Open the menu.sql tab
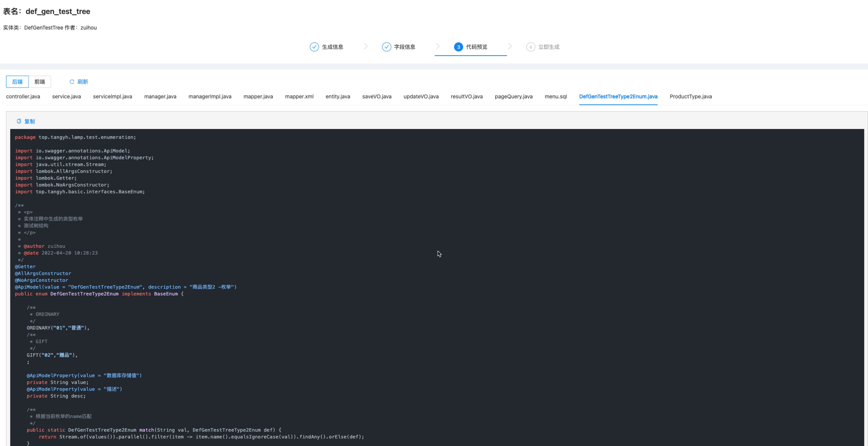Viewport: 868px width, 446px height. (556, 97)
